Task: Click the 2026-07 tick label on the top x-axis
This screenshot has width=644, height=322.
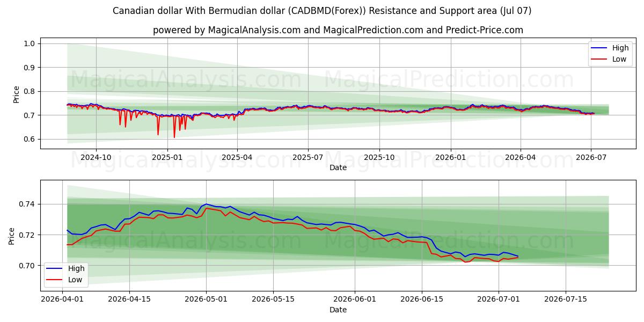Action: tap(591, 158)
